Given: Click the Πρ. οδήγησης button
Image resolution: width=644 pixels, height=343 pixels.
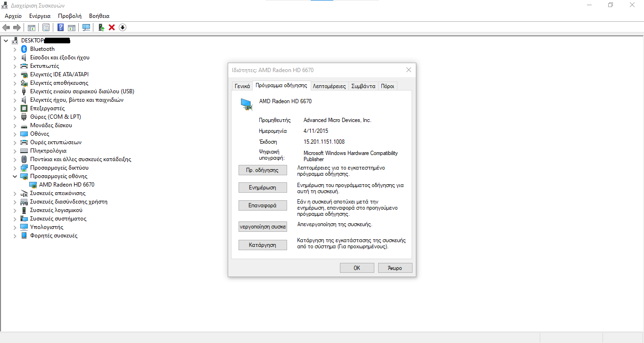Looking at the screenshot, I should (263, 170).
